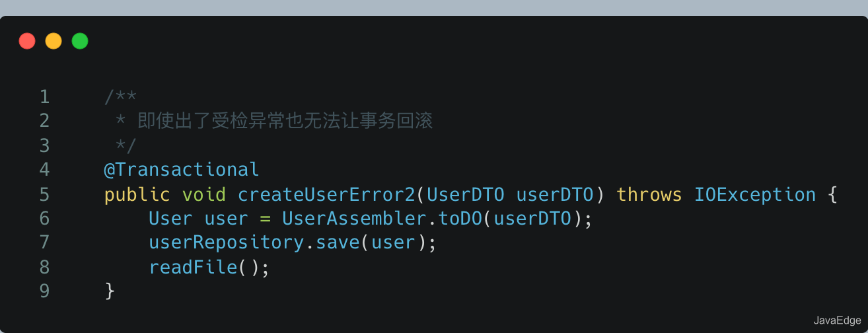Click the IOException type name
This screenshot has height=333, width=868.
coord(755,195)
